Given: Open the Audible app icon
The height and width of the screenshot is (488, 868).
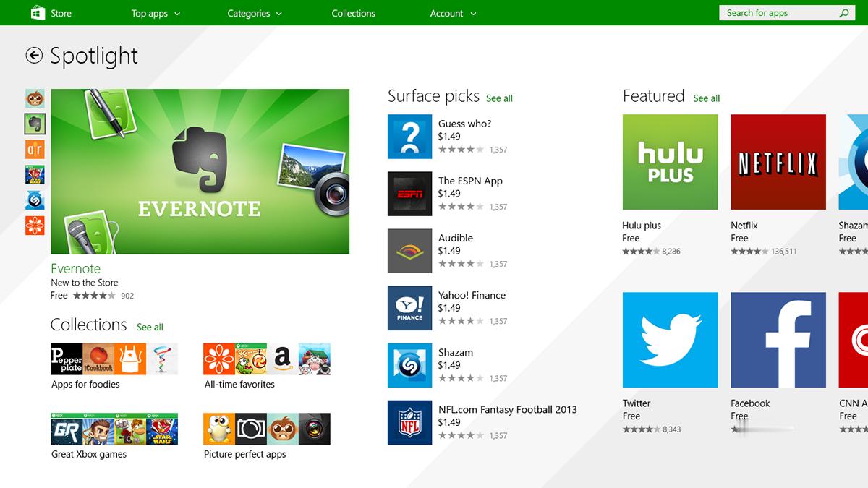Looking at the screenshot, I should (x=409, y=251).
